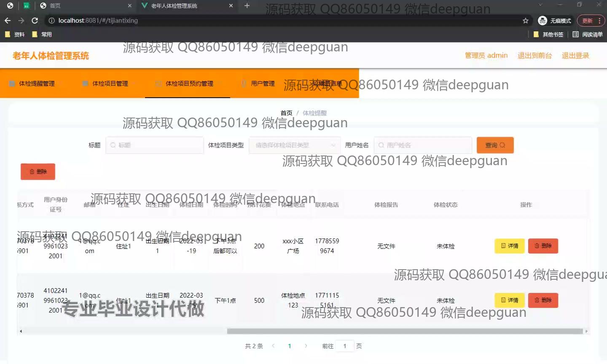The image size is (607, 364).
Task: Focus the 用户姓名 search input
Action: [x=423, y=145]
